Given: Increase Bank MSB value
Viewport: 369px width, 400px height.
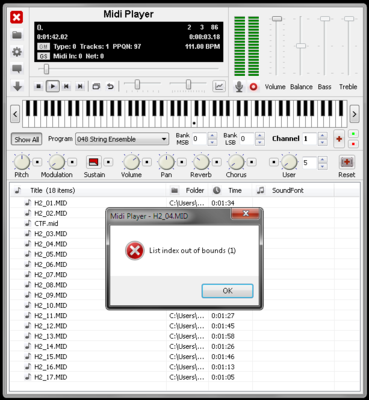Looking at the screenshot, I should pos(212,136).
